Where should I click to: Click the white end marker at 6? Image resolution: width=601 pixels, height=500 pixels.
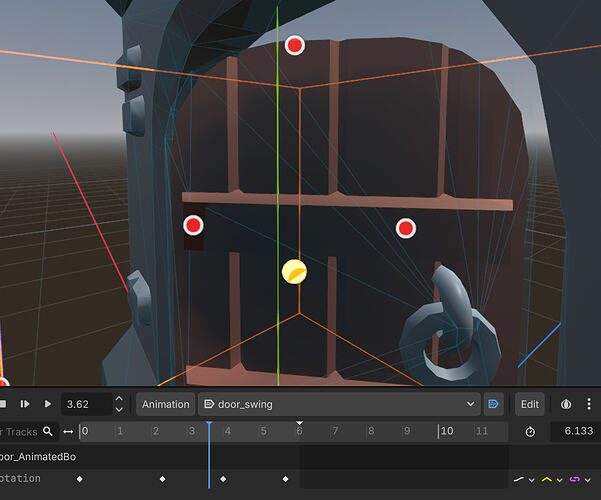[x=300, y=423]
